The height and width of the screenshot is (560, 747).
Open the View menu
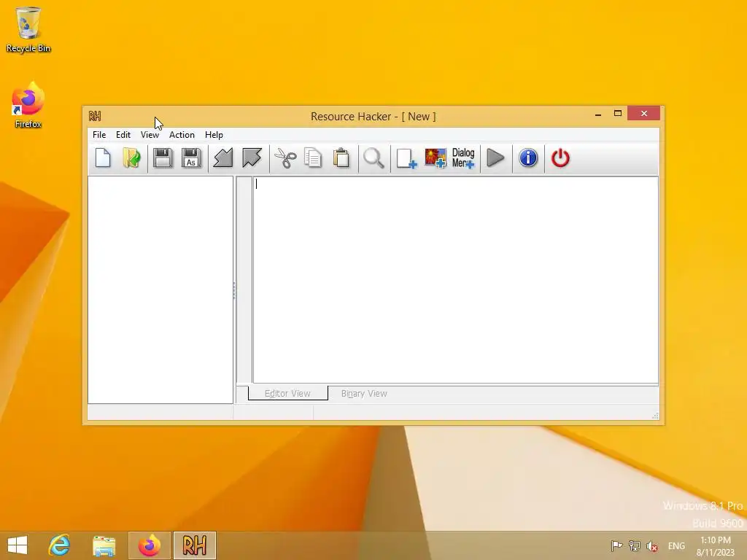coord(150,135)
